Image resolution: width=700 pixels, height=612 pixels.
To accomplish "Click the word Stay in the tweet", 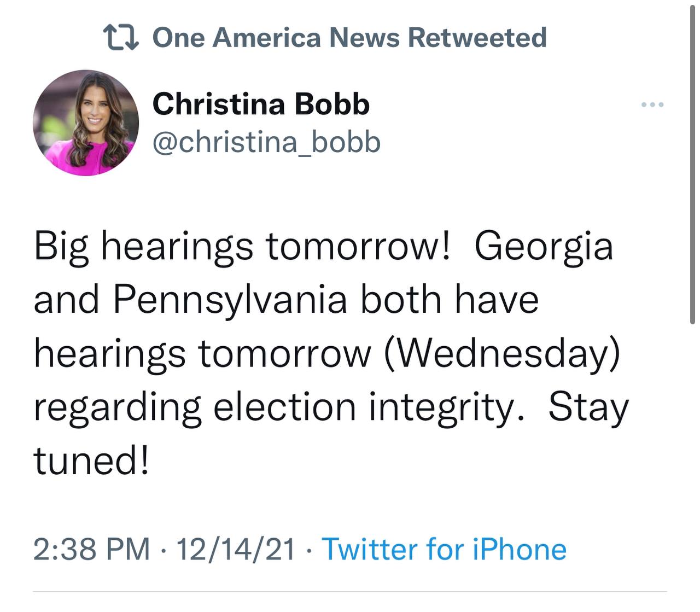I will click(588, 407).
